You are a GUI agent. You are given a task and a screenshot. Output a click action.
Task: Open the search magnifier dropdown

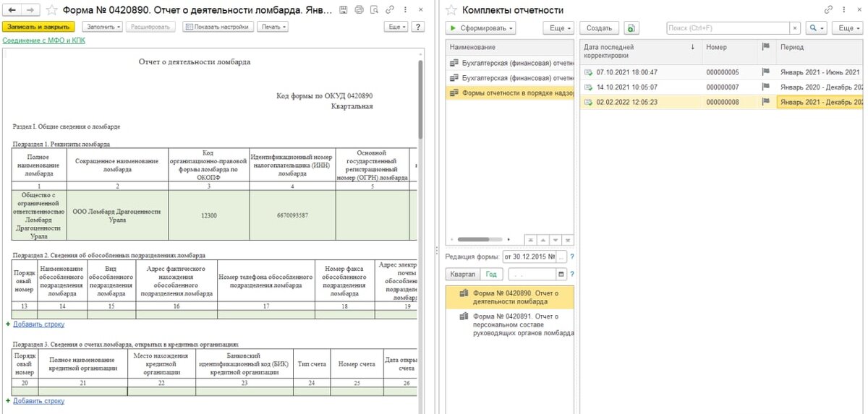coord(817,27)
